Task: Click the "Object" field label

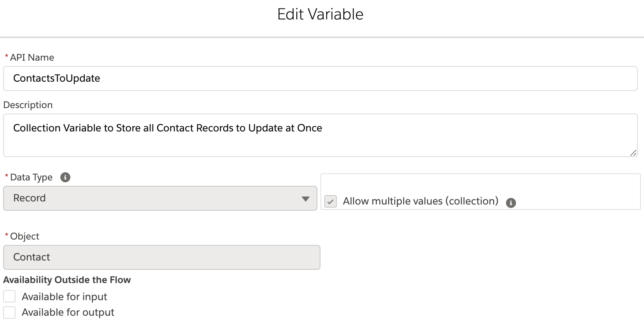Action: (24, 236)
